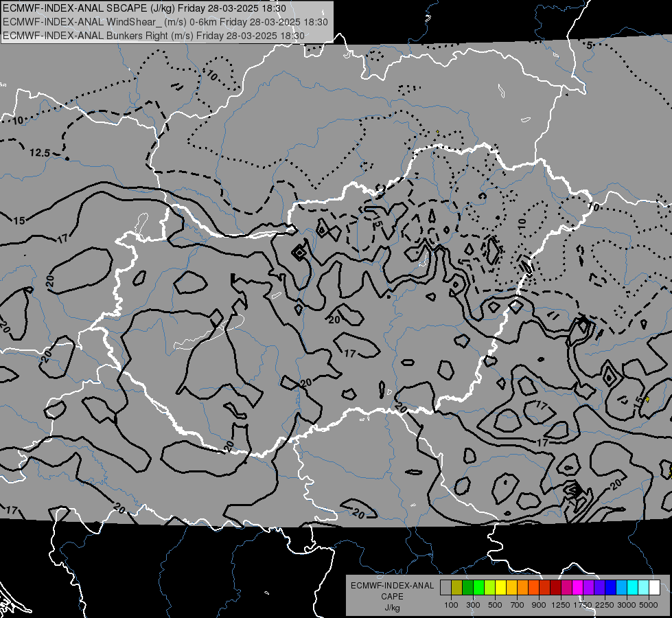Screen dimensions: 672x618
Task: Click the white swatch ending the legend
Action: coord(655,588)
